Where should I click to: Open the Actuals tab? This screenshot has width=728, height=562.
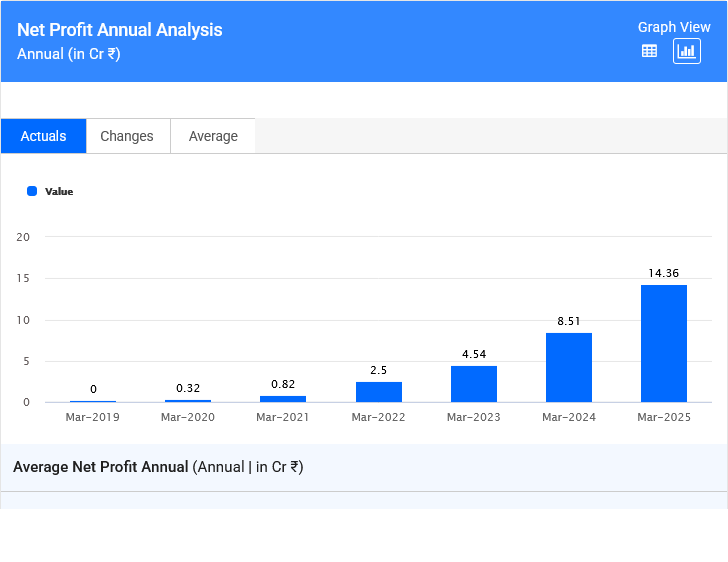click(43, 136)
